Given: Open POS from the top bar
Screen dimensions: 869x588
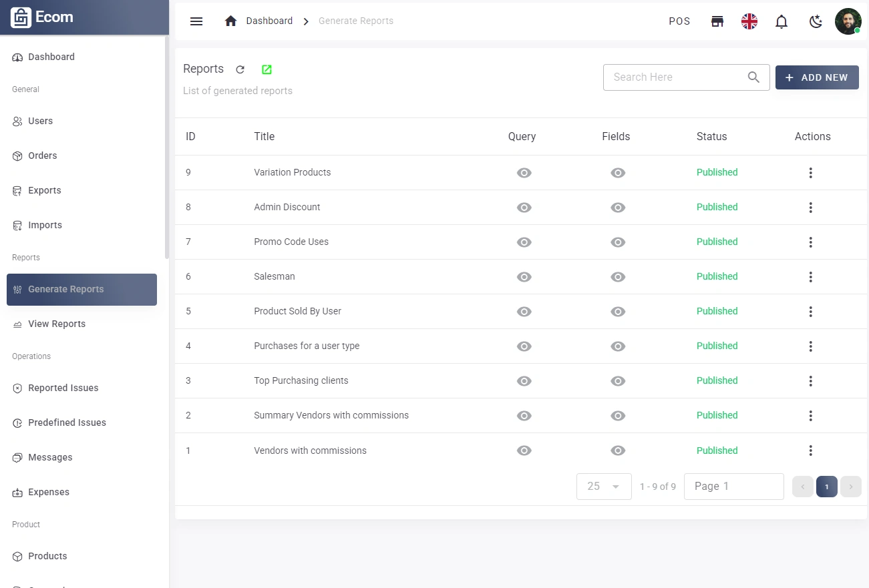Looking at the screenshot, I should tap(679, 21).
